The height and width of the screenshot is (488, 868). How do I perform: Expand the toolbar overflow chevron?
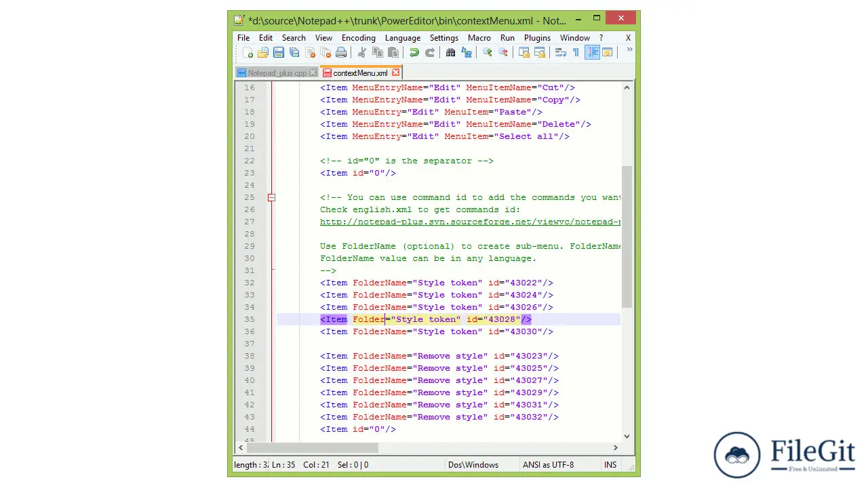(629, 49)
